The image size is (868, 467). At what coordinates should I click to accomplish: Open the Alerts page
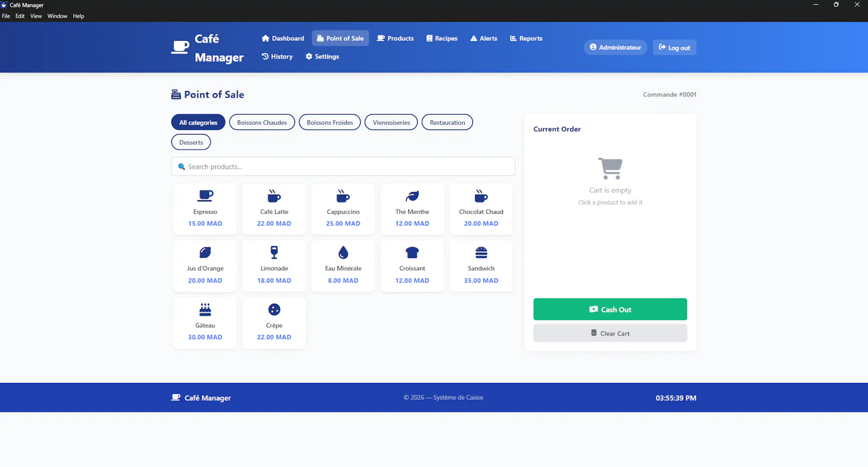[484, 38]
